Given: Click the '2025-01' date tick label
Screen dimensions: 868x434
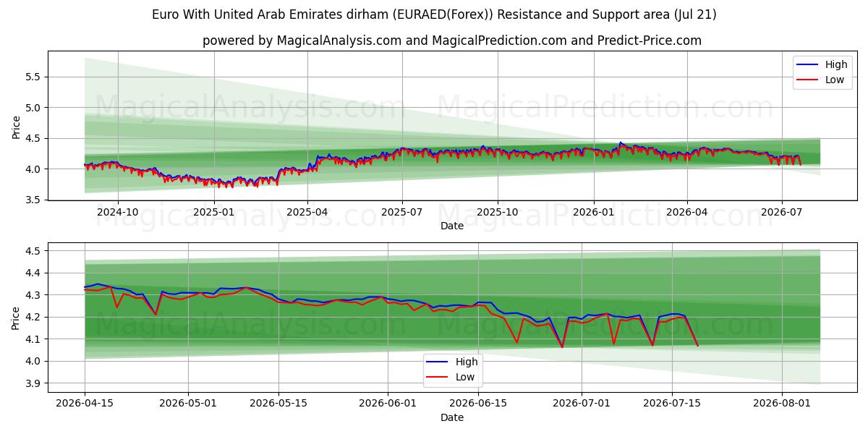Looking at the screenshot, I should [214, 212].
